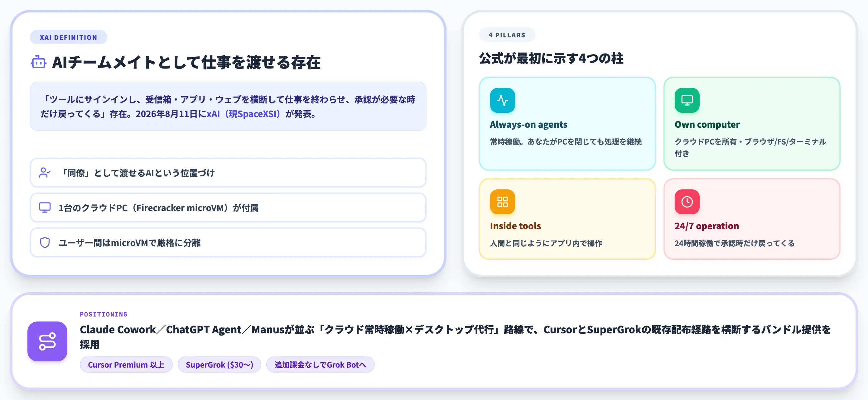Image resolution: width=868 pixels, height=400 pixels.
Task: Click the heading AIチームメイトとして仕事を渡せる存在
Action: tap(186, 62)
